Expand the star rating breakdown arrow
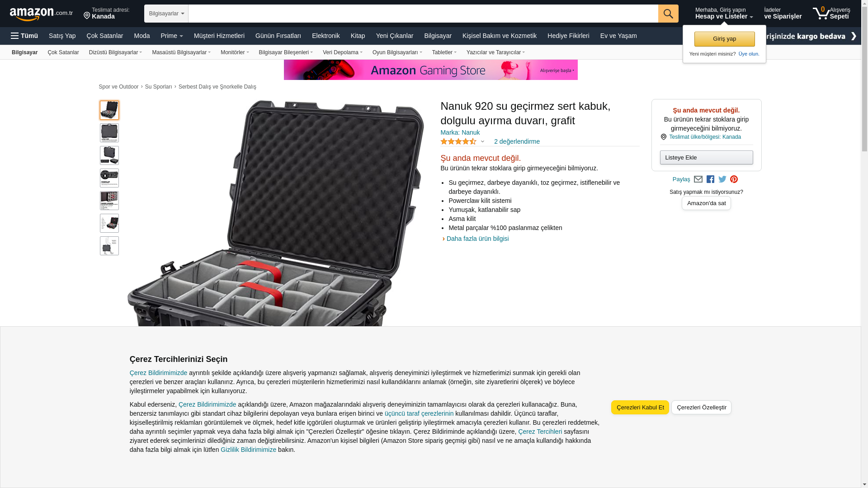This screenshot has width=868, height=488. pos(482,141)
